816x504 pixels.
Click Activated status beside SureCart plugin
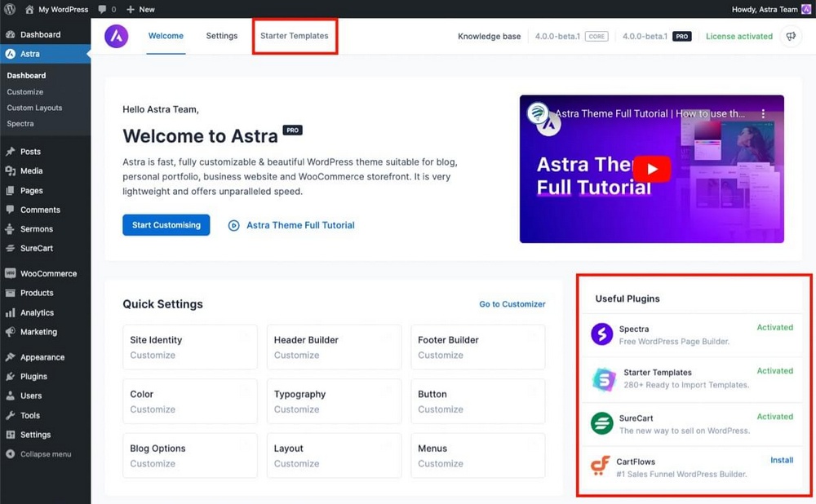click(775, 417)
